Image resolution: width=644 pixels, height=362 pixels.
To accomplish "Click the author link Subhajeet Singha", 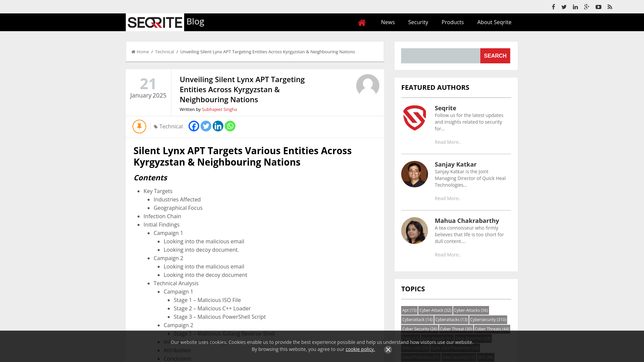I will pyautogui.click(x=219, y=109).
